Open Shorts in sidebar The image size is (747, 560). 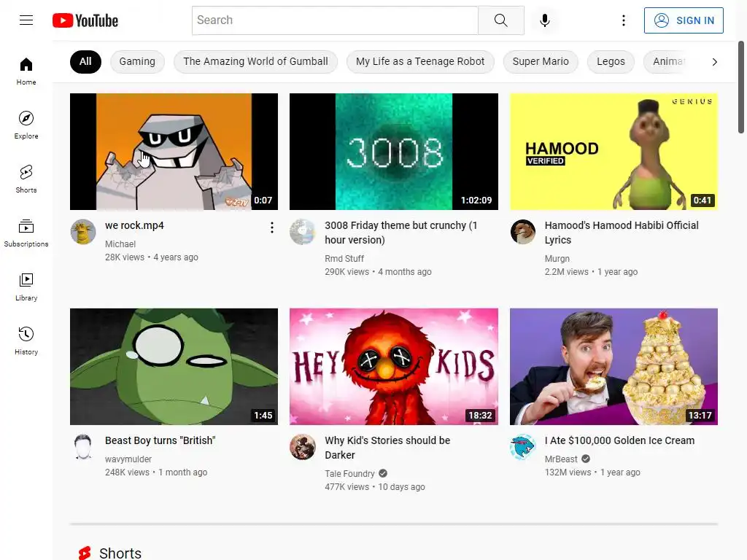point(26,179)
